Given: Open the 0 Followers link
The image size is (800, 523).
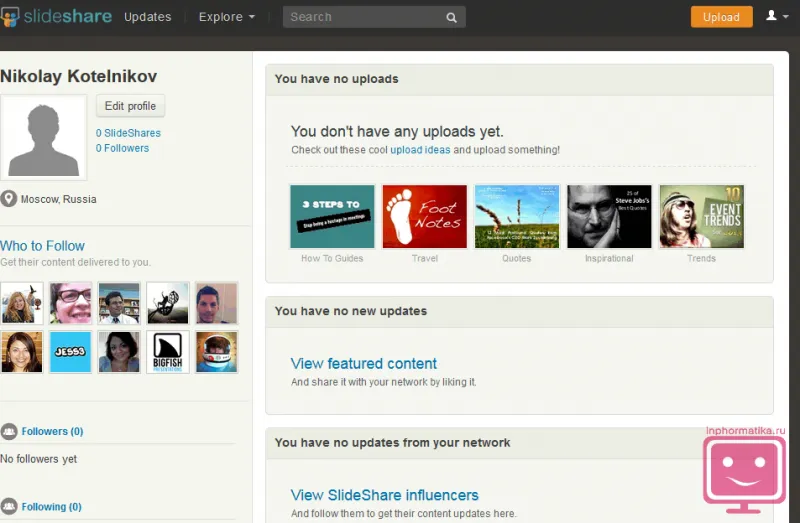Looking at the screenshot, I should (x=122, y=148).
